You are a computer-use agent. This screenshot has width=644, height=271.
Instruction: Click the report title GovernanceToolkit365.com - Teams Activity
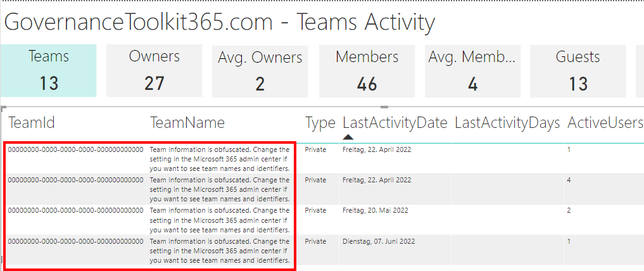219,22
